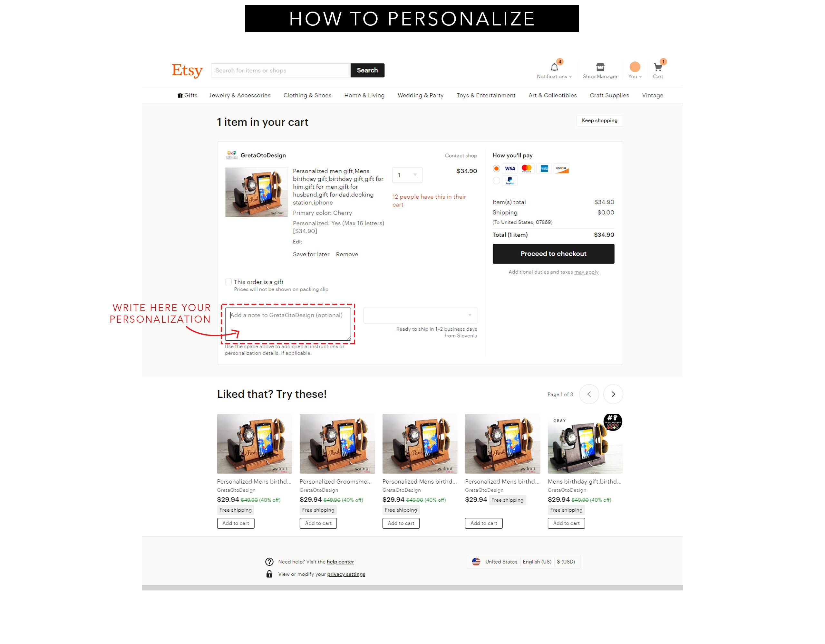Open the Notifications bell icon

coord(554,67)
